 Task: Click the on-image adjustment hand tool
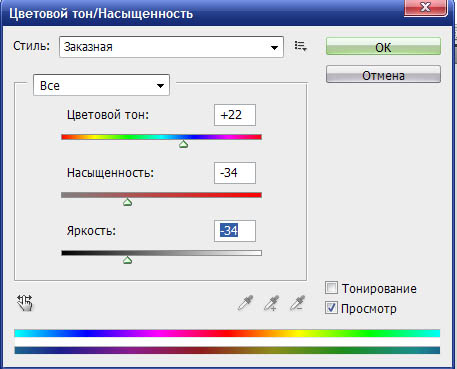tap(25, 303)
